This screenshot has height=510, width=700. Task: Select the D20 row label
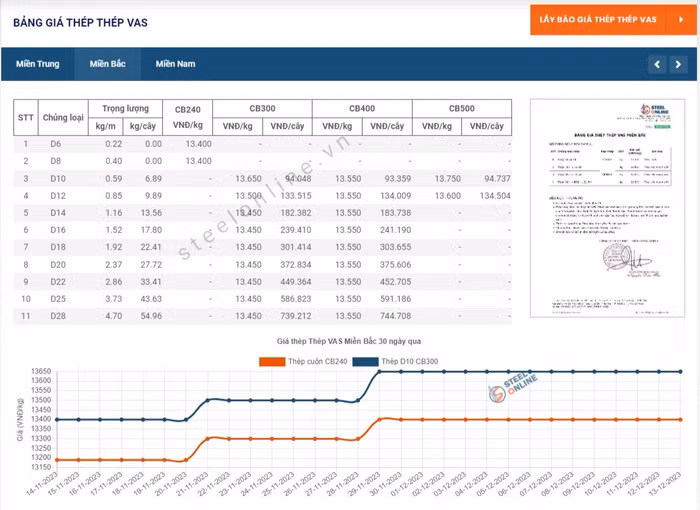click(58, 265)
